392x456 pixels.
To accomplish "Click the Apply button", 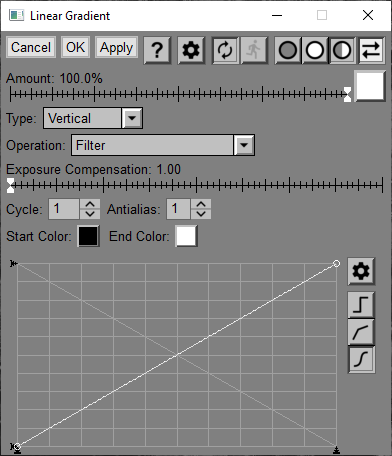I will [116, 47].
